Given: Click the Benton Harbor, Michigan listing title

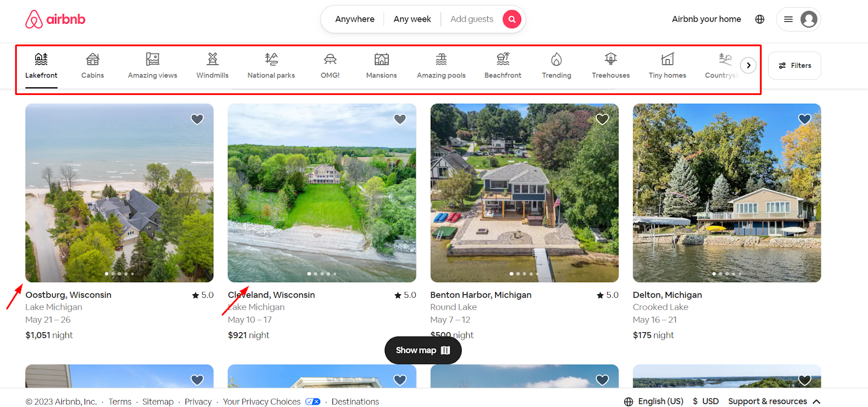Looking at the screenshot, I should [x=481, y=295].
